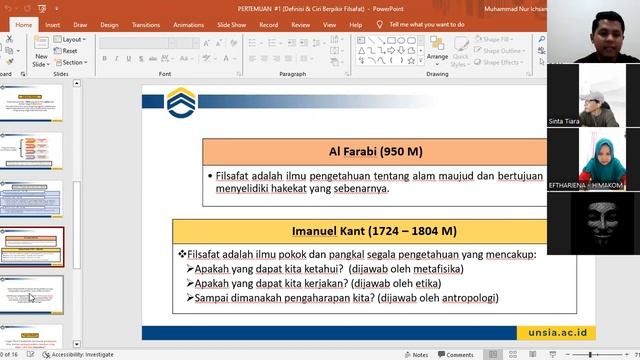This screenshot has height=360, width=640.
Task: Switch to the Animations tab
Action: (x=188, y=25)
